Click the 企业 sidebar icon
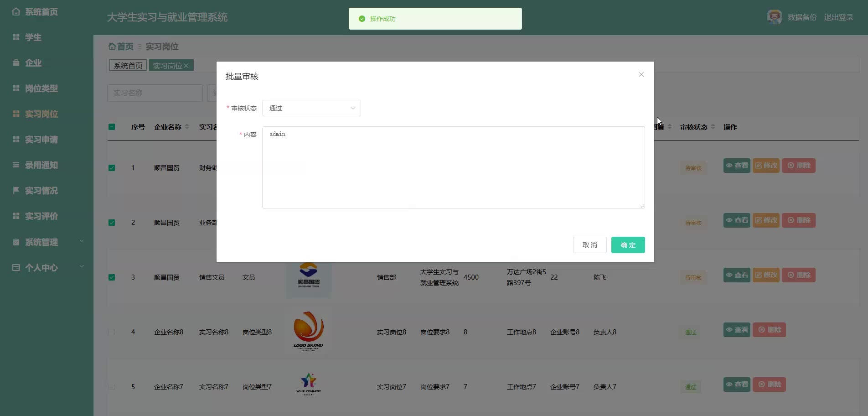The image size is (868, 416). (16, 63)
